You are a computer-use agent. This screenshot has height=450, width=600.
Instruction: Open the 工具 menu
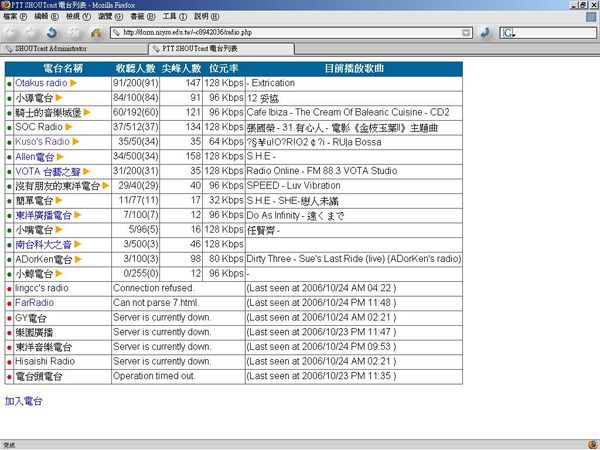pos(174,16)
